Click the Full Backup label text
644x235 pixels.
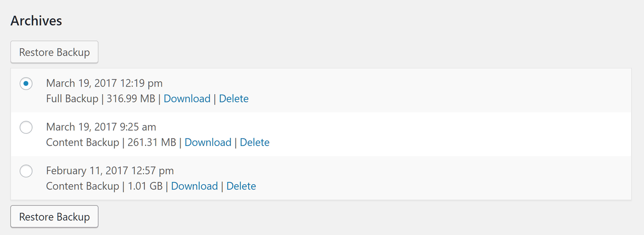[72, 99]
